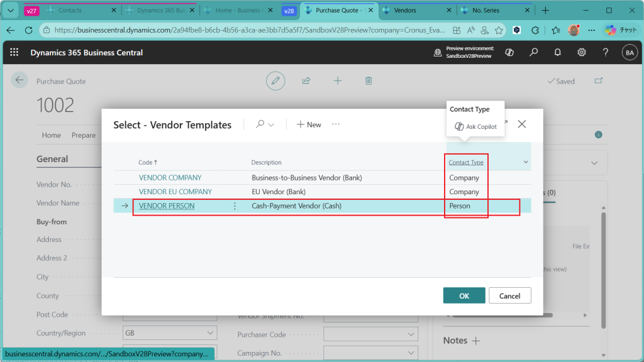The image size is (644, 362).
Task: Open the VENDOR EU COMPANY link
Action: point(175,192)
